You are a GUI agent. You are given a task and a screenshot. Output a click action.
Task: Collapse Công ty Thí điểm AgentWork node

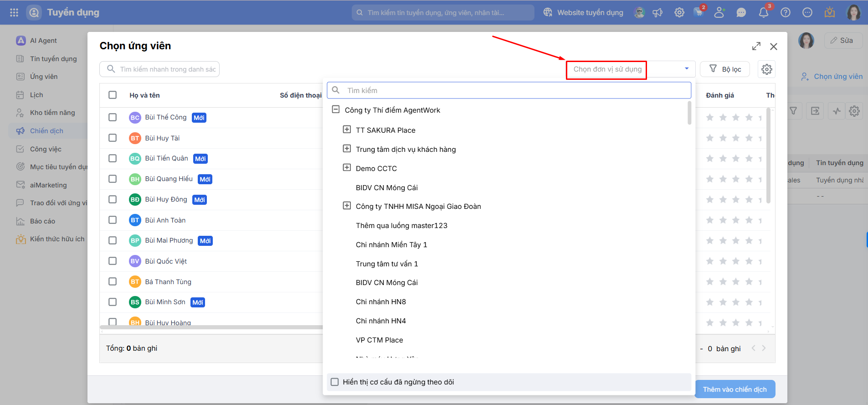(x=336, y=109)
